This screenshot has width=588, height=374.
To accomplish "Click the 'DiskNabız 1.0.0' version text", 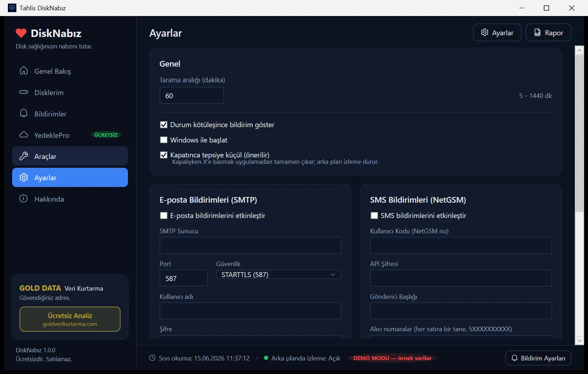I will point(36,350).
